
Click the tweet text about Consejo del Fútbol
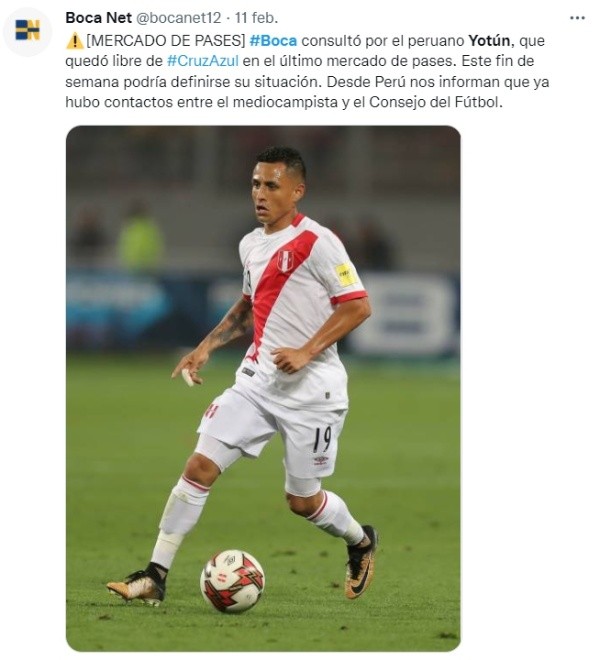pyautogui.click(x=436, y=102)
